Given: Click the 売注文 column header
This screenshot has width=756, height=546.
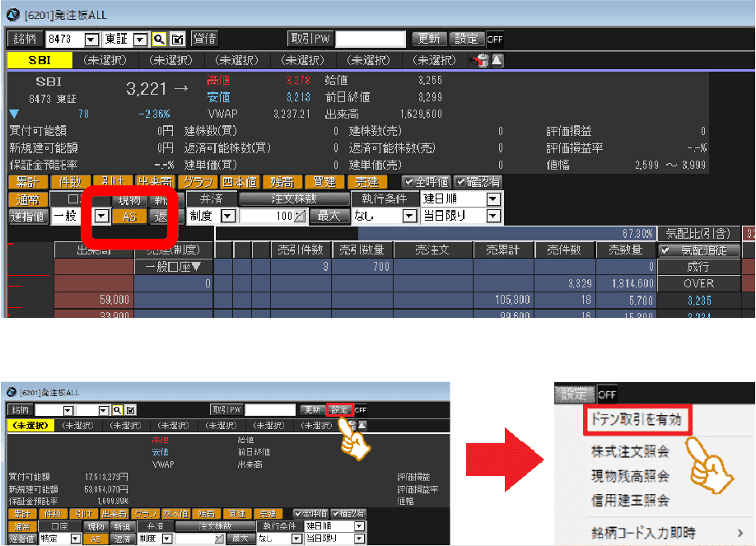Looking at the screenshot, I should (x=432, y=250).
